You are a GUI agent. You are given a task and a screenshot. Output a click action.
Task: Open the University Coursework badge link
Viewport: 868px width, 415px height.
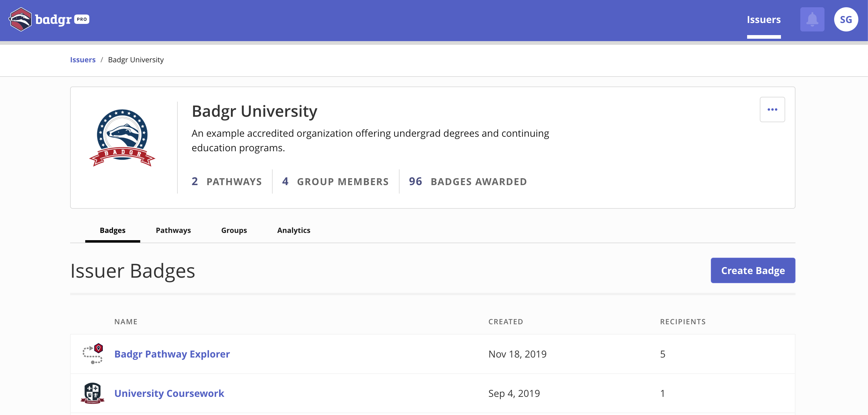[x=169, y=393]
